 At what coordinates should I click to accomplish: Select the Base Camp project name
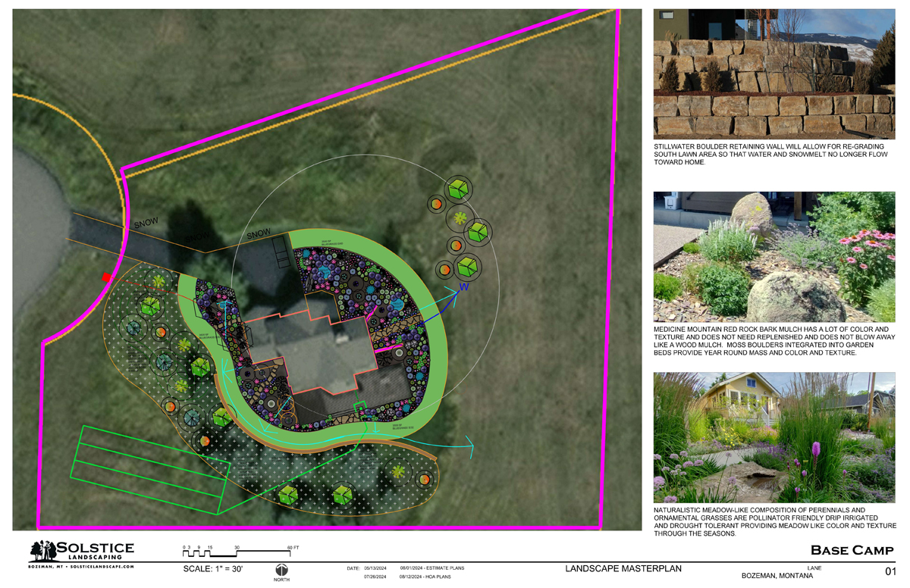pos(852,550)
